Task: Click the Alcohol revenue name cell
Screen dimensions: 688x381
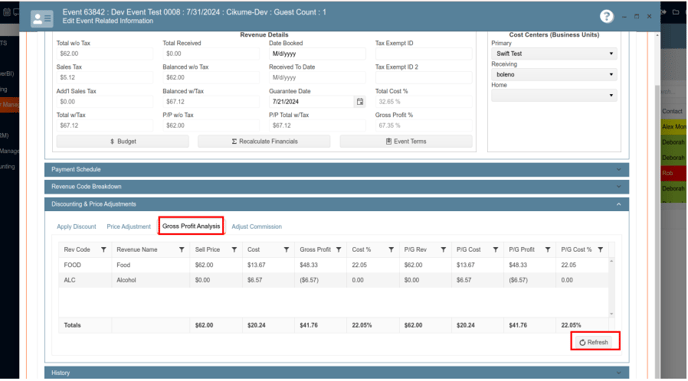Action: (150, 280)
